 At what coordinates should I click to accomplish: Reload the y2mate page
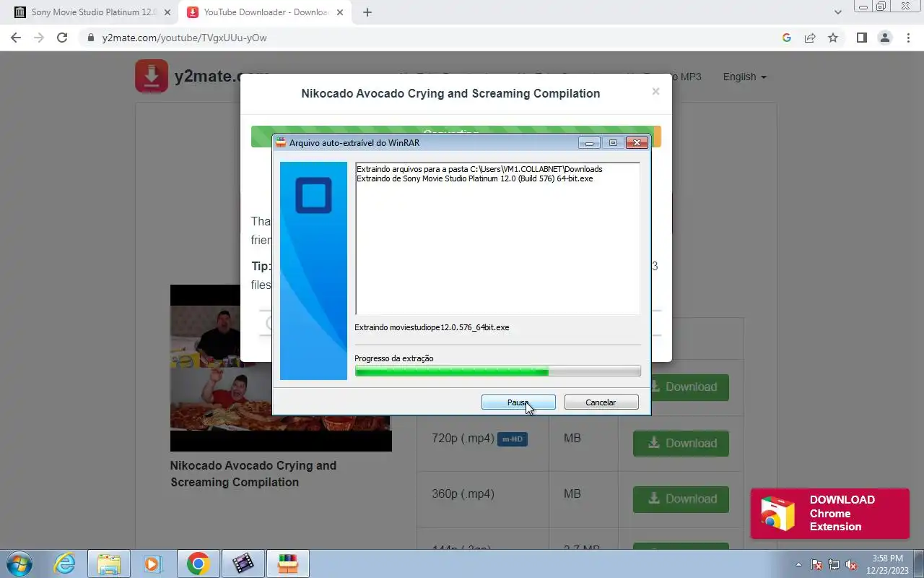[x=62, y=38]
